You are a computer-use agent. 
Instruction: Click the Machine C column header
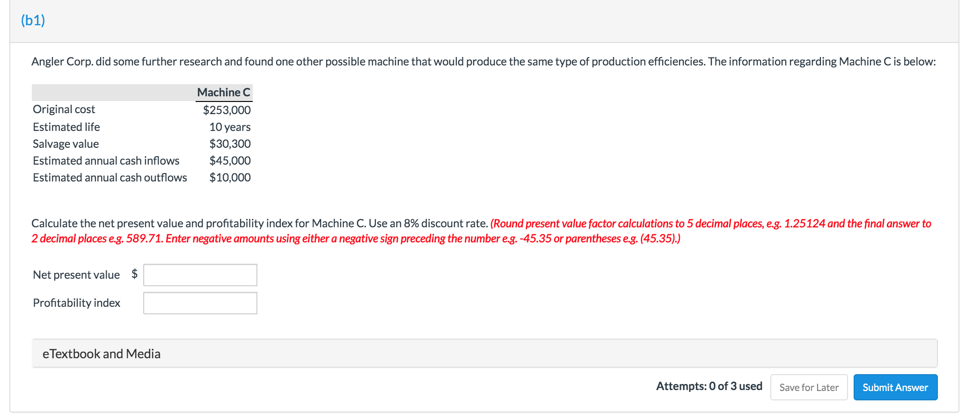click(224, 92)
